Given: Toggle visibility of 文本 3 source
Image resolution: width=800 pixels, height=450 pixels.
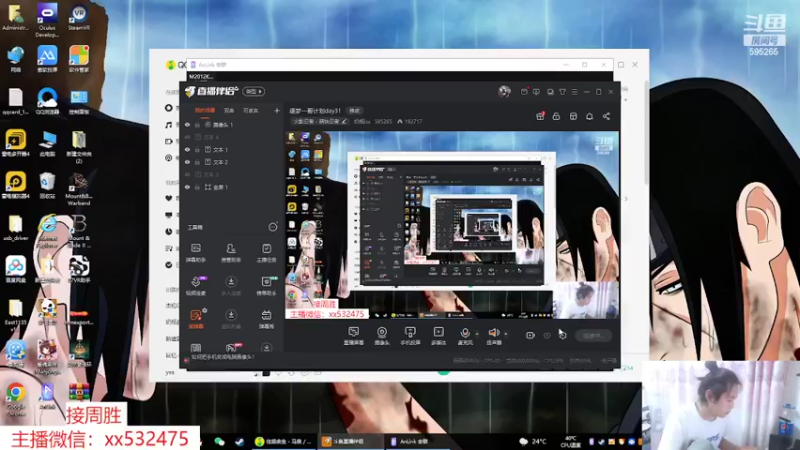Looking at the screenshot, I should 187,174.
